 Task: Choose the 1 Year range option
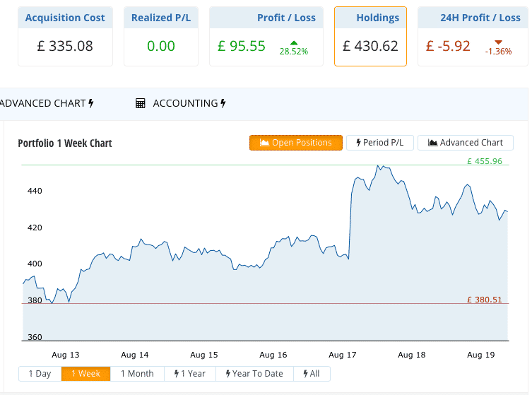coord(189,374)
